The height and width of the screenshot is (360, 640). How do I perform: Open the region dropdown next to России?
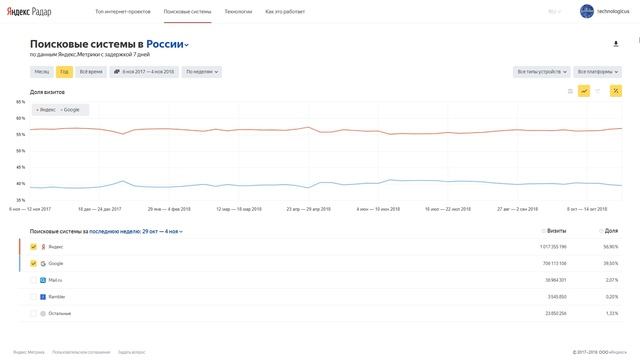pos(187,45)
